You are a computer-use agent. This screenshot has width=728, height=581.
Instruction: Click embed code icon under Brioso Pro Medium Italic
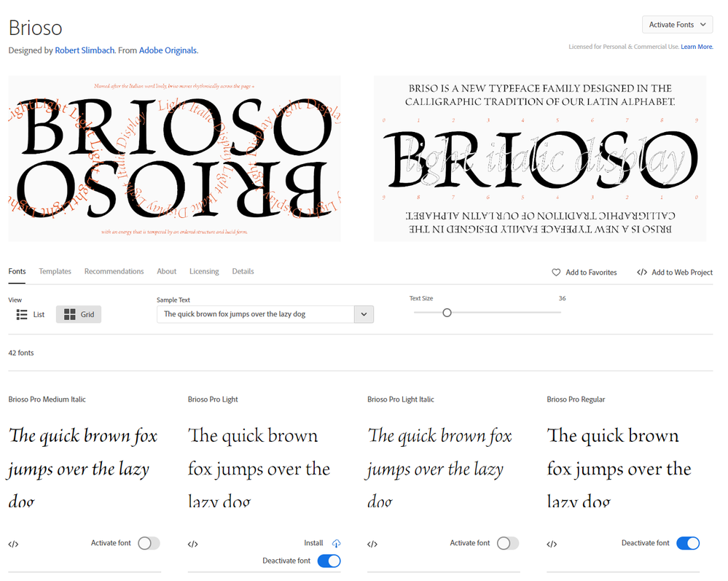click(13, 544)
